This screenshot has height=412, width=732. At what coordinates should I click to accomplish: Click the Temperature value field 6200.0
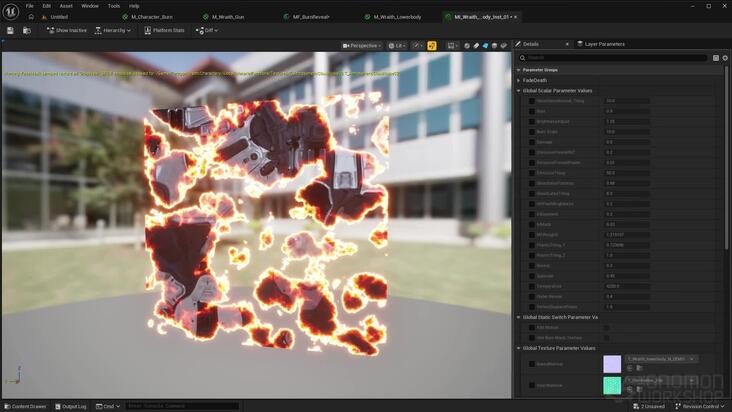(626, 286)
